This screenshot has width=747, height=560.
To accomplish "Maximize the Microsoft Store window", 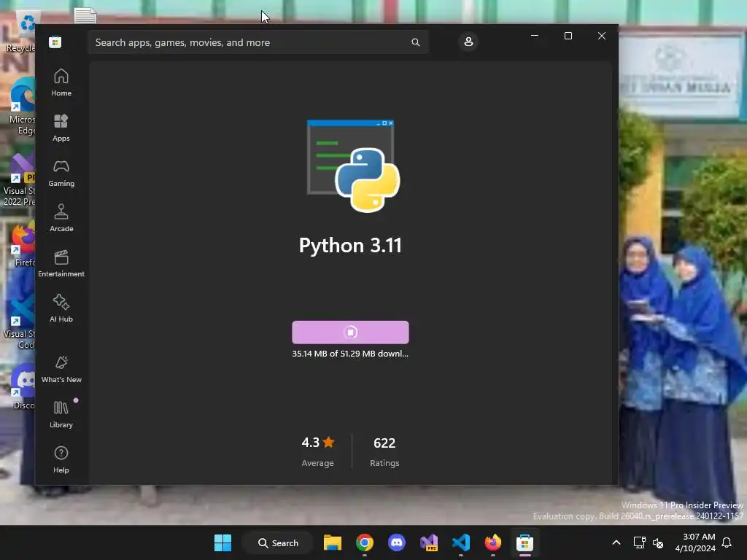I will point(568,36).
